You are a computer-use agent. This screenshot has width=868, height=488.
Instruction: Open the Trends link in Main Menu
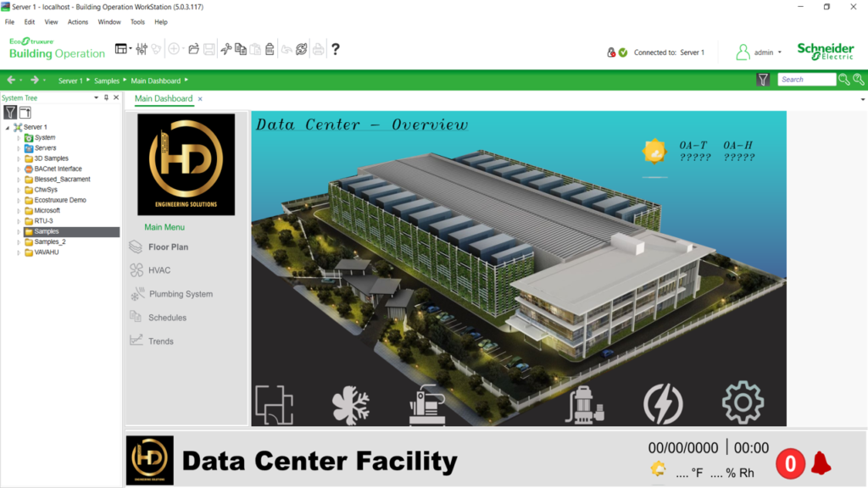tap(160, 341)
